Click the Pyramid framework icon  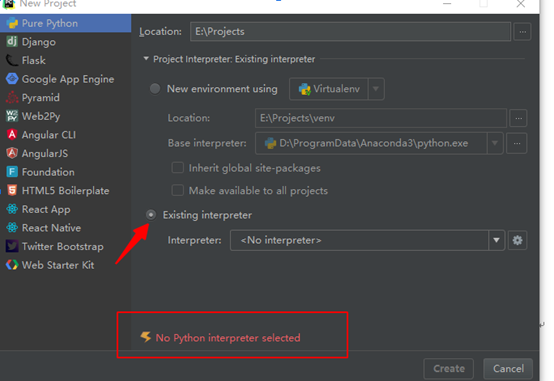tap(12, 98)
